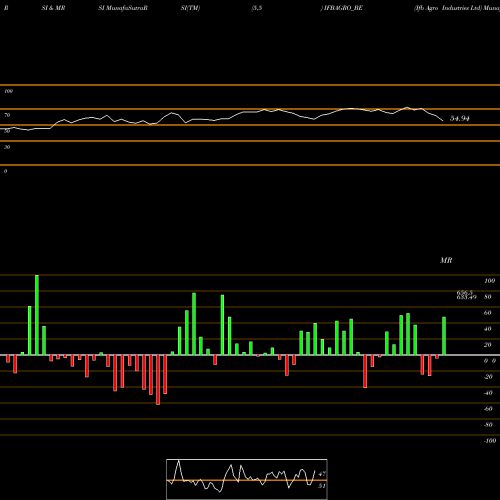This screenshot has height=500, width=500.
Task: Click the MR axis label 40
Action: click(488, 329)
